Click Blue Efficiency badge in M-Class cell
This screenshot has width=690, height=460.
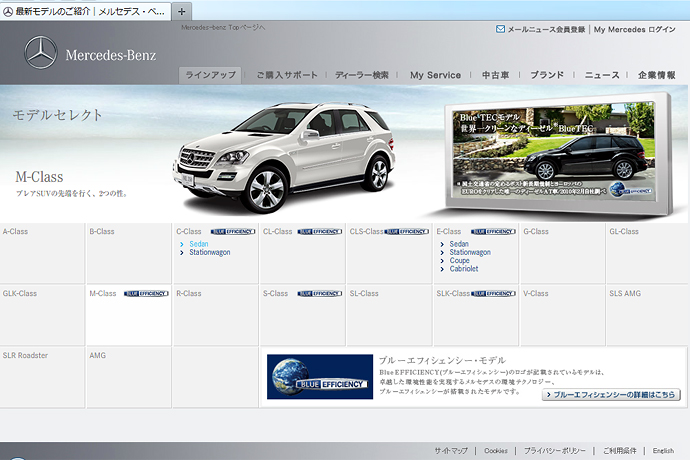(x=146, y=294)
